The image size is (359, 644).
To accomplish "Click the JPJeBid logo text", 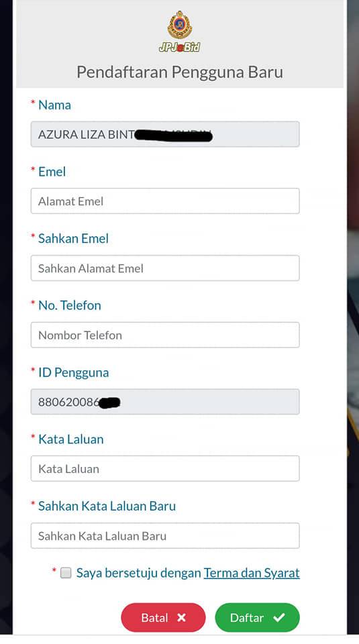I will point(180,47).
